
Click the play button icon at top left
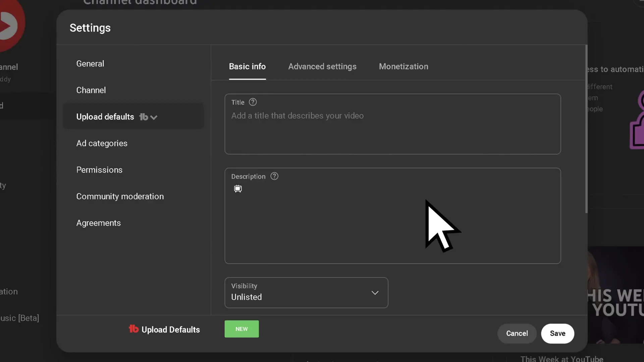tap(10, 24)
